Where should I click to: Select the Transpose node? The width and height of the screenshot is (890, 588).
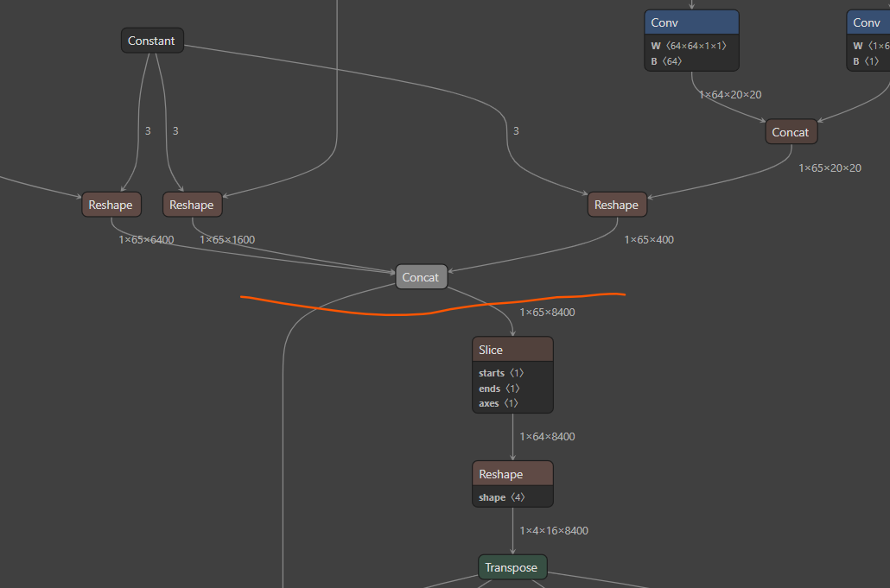512,567
